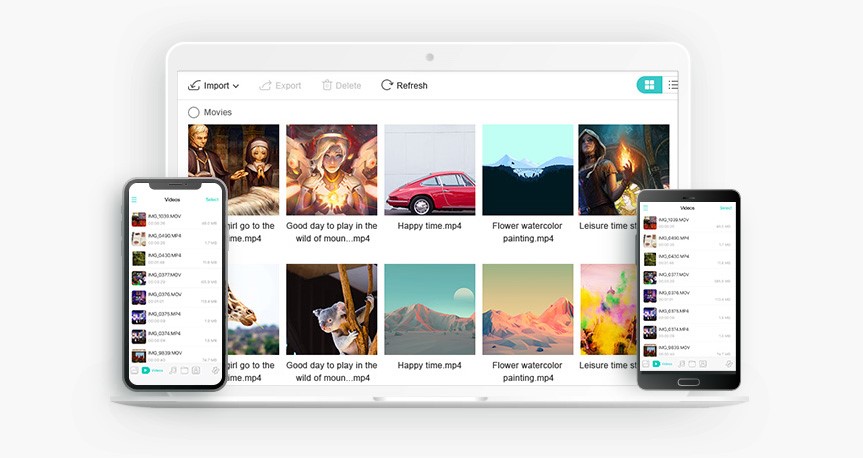Tap the Videos tab on the iPhone
Screen dimensions: 863x458
[147, 370]
